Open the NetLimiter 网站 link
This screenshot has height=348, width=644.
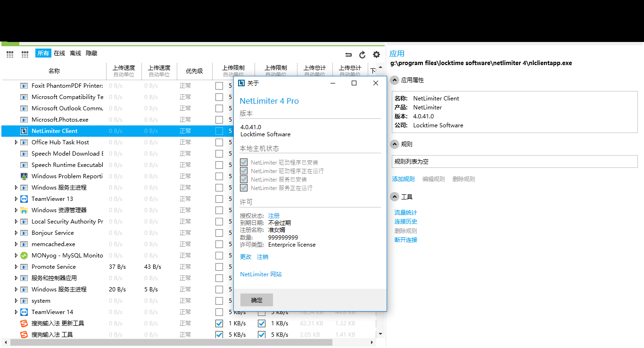[261, 274]
